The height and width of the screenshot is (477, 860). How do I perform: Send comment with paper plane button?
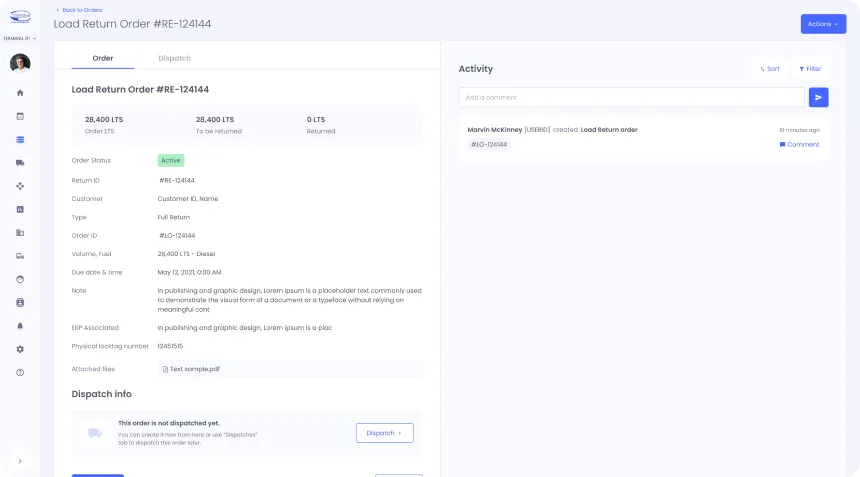(x=818, y=97)
